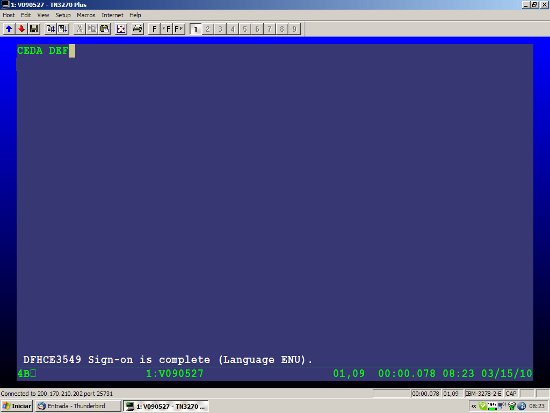Image resolution: width=550 pixels, height=413 pixels.
Task: Open the Help menu
Action: click(135, 15)
